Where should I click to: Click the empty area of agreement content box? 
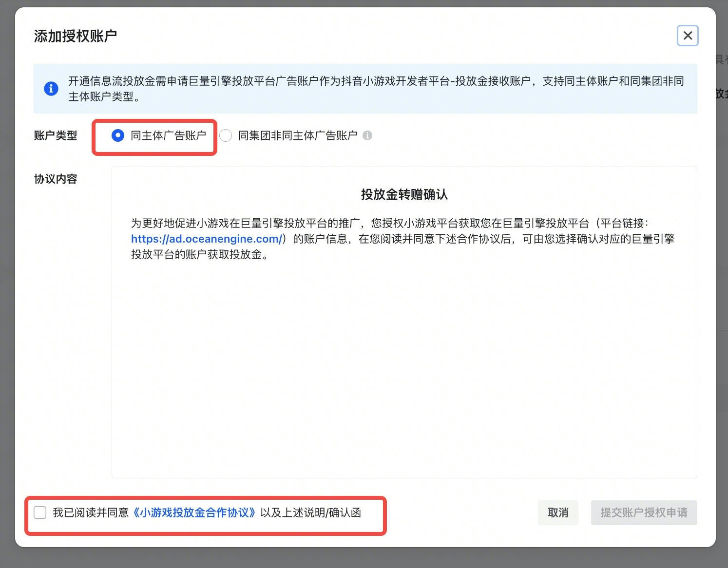coord(404,370)
